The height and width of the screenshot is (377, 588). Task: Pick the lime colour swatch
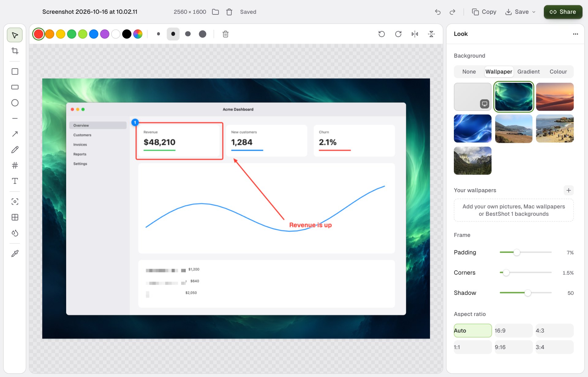pyautogui.click(x=83, y=34)
